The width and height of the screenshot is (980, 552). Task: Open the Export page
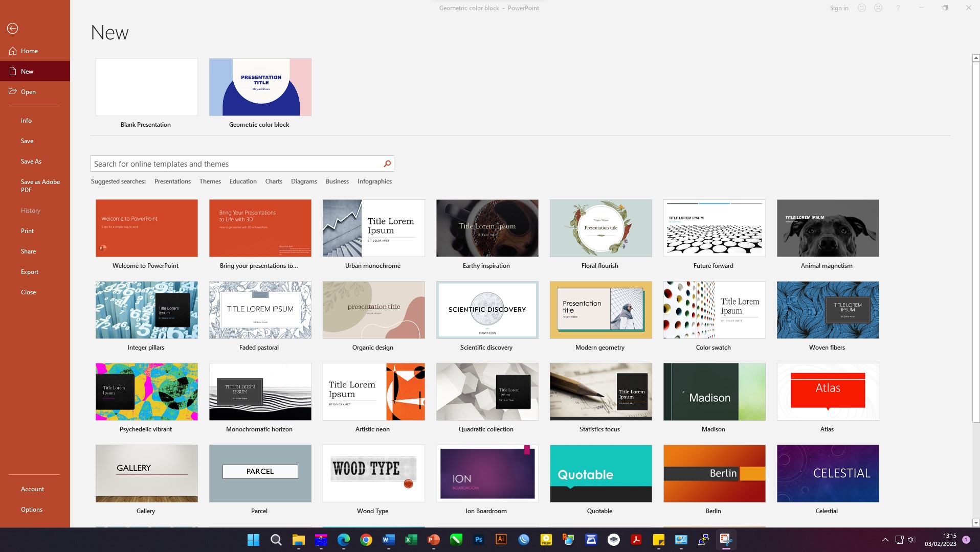coord(30,272)
